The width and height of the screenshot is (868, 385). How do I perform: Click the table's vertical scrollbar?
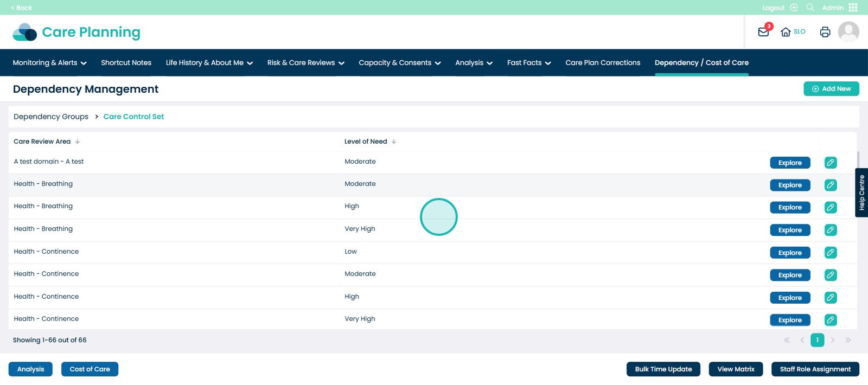858,161
